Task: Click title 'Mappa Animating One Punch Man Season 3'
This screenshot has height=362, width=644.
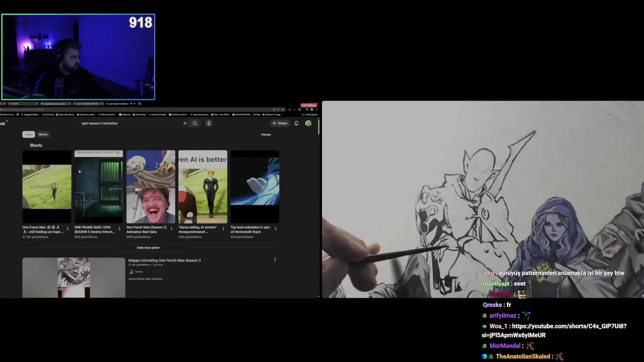Action: 165,260
